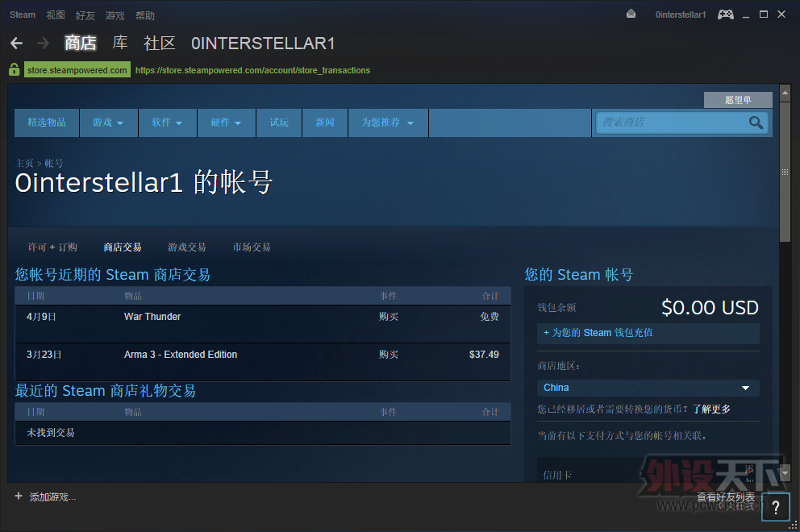The image size is (800, 532).
Task: Click the $0.00 USD wallet balance
Action: (x=710, y=308)
